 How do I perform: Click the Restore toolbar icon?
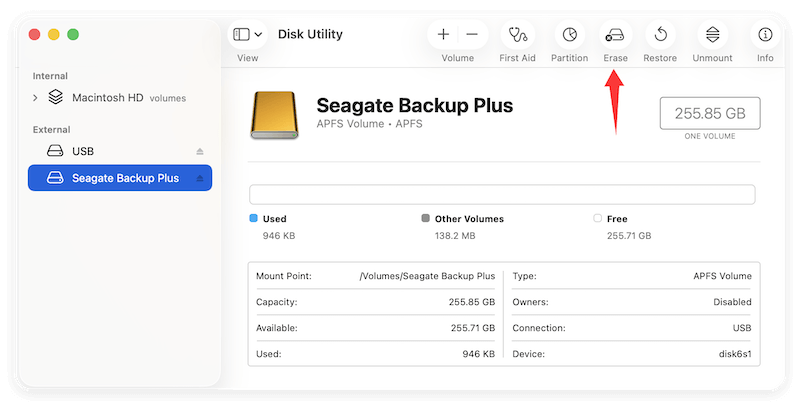660,35
